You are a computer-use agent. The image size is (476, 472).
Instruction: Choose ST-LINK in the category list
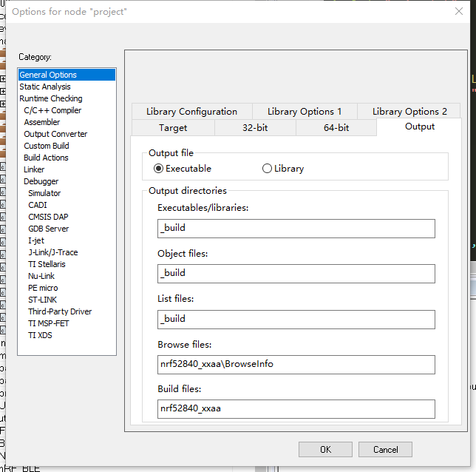pyautogui.click(x=43, y=300)
